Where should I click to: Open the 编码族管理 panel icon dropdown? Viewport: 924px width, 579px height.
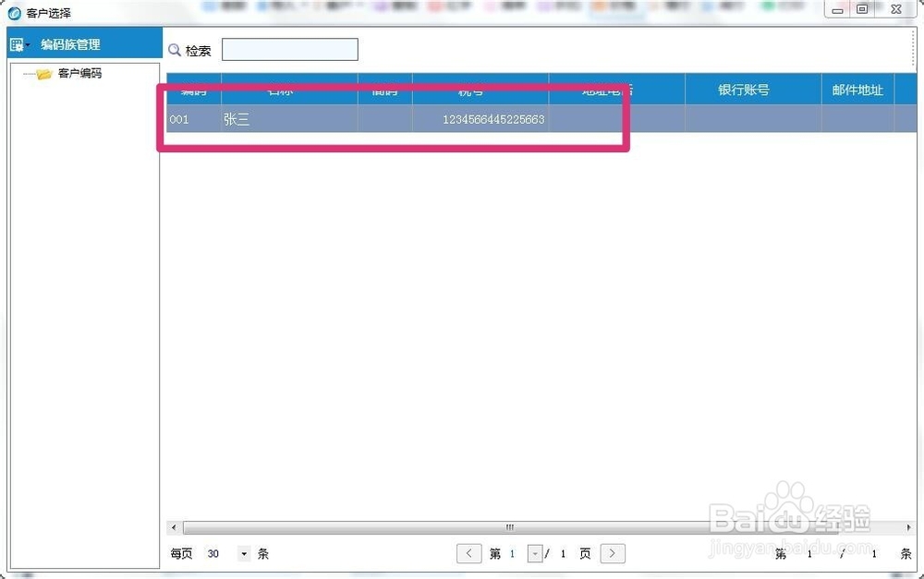point(19,44)
